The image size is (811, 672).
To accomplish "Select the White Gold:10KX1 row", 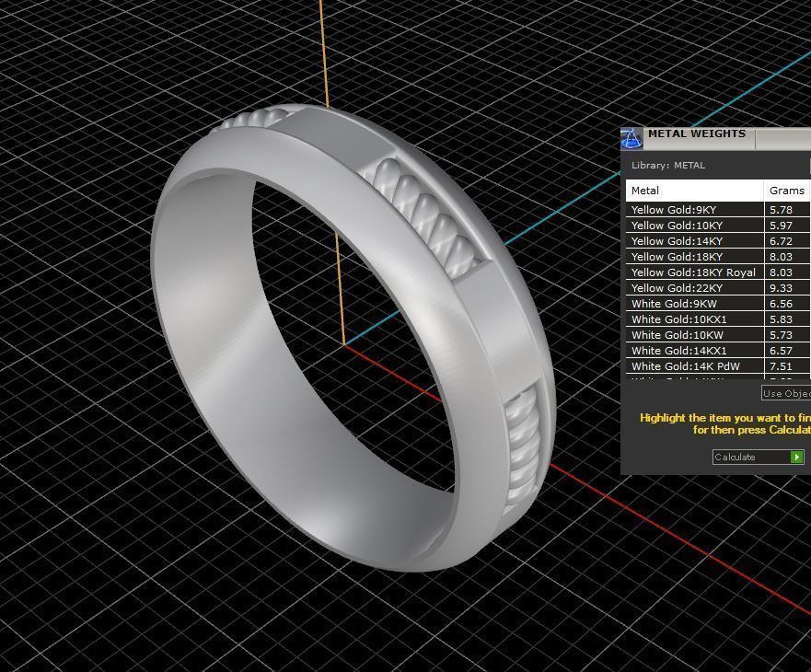I will tap(718, 319).
